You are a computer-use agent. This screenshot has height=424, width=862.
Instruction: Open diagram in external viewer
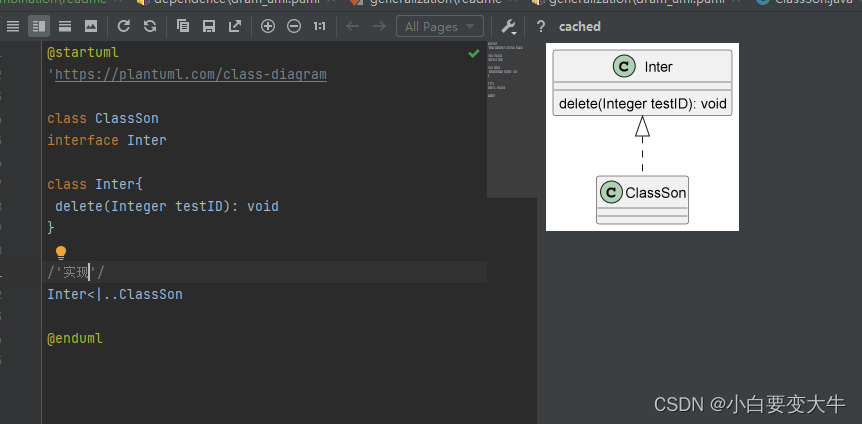235,26
